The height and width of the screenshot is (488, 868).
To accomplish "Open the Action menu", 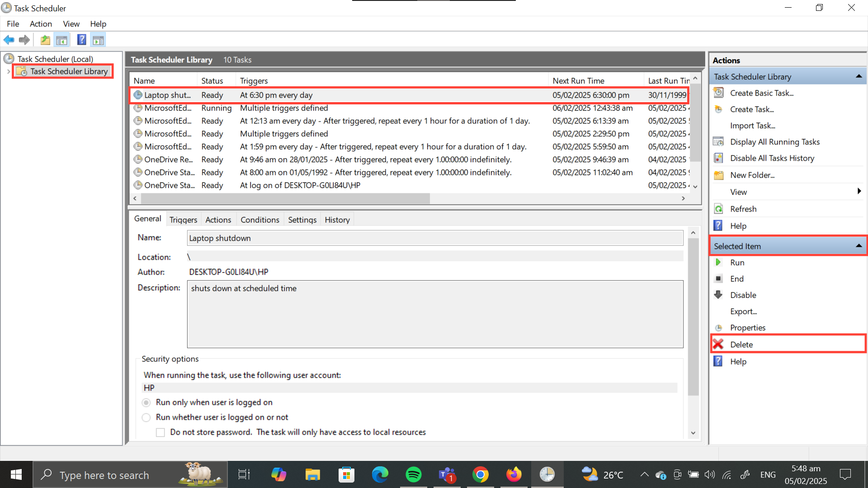I will pos(41,24).
